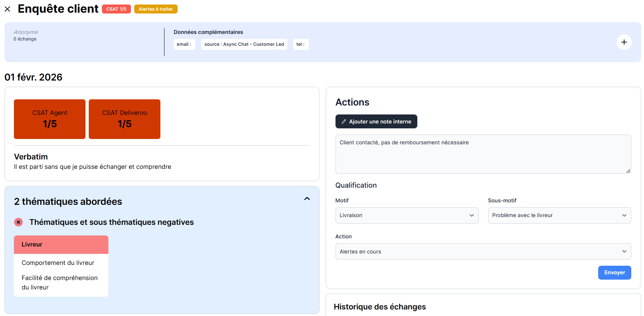Click the source Async Chat tag
The height and width of the screenshot is (316, 644).
tap(244, 44)
